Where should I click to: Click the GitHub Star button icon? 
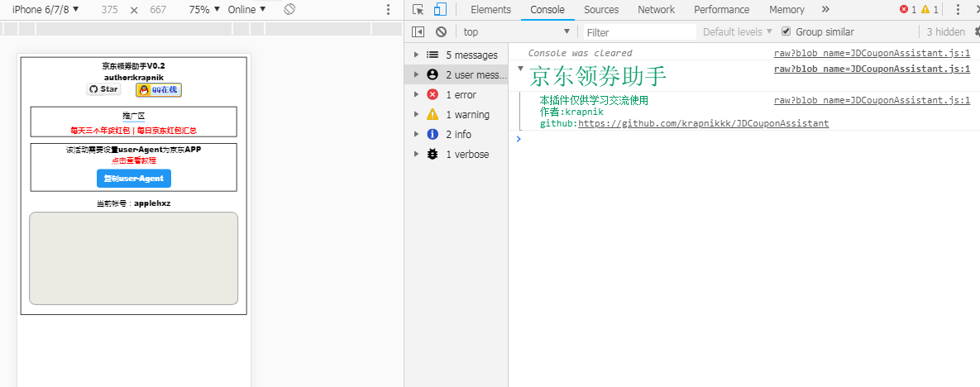(103, 89)
